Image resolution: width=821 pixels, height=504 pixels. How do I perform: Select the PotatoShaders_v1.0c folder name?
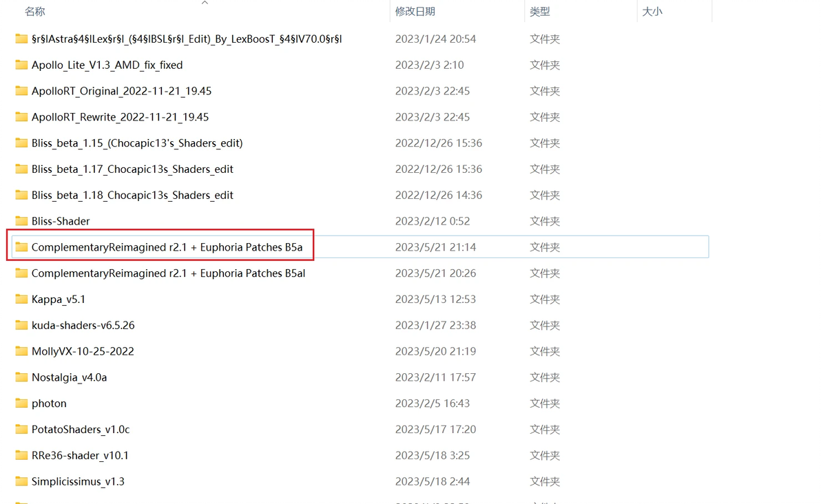(x=80, y=429)
